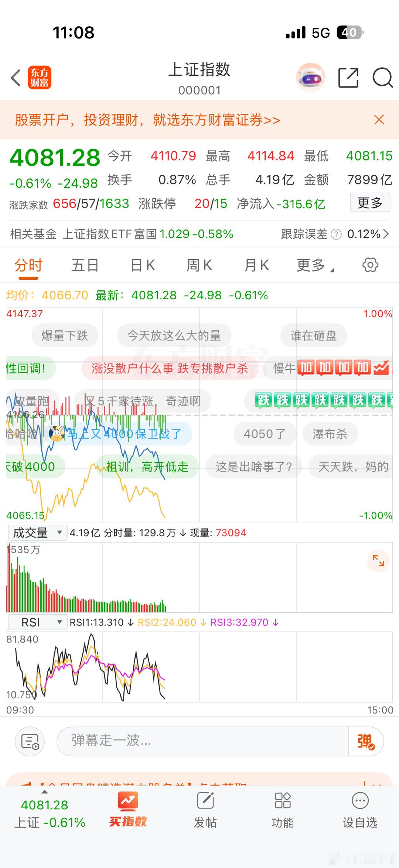This screenshot has height=868, width=399.
Task: Expand 跟踪误差 chevron arrow
Action: pos(386,234)
